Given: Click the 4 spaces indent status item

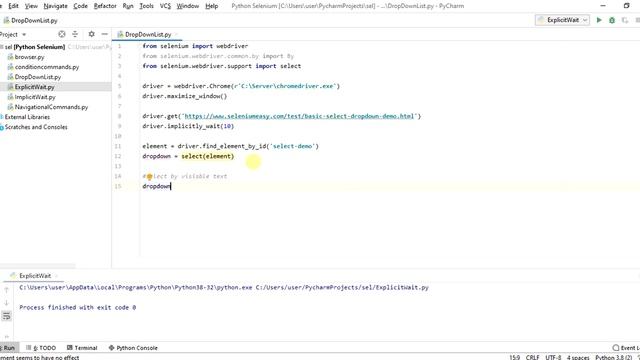Looking at the screenshot, I should click(578, 357).
